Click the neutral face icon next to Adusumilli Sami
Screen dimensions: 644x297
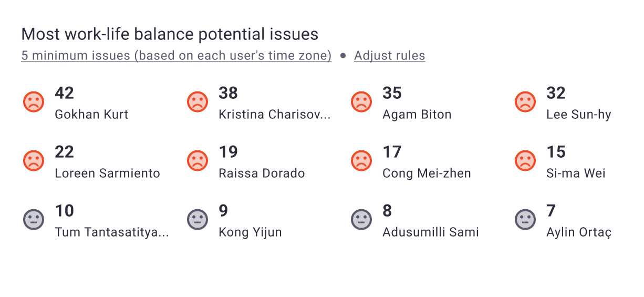point(361,219)
